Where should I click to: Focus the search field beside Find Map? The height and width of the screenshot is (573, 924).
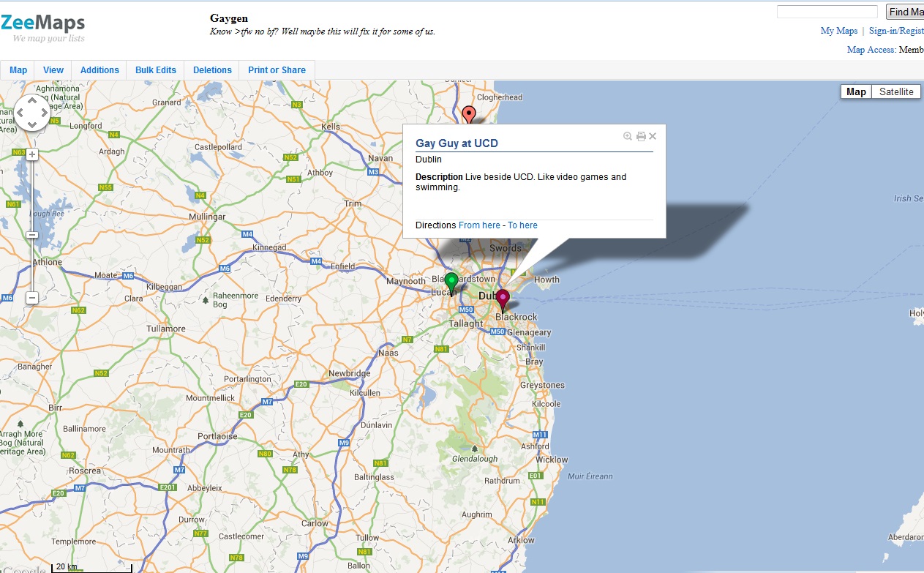tap(827, 12)
